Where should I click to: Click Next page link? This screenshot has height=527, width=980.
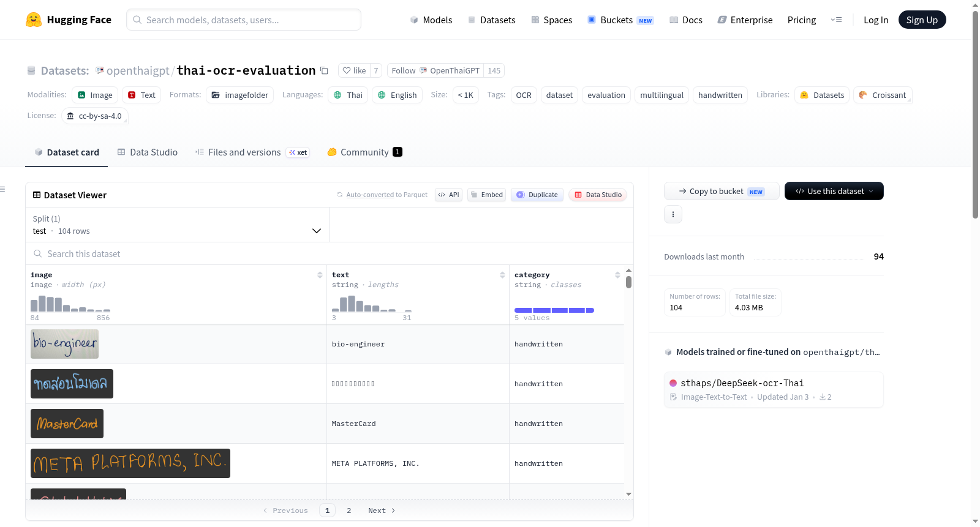382,510
